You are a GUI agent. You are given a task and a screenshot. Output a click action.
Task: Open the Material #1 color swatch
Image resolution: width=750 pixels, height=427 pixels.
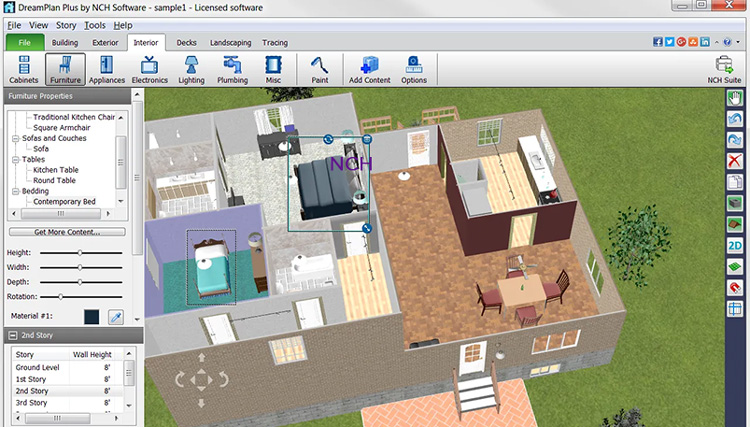click(x=91, y=317)
